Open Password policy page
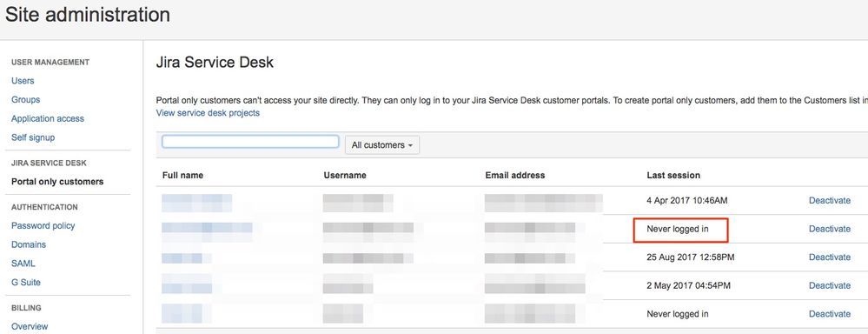Viewport: 868px width, 334px height. pos(43,226)
